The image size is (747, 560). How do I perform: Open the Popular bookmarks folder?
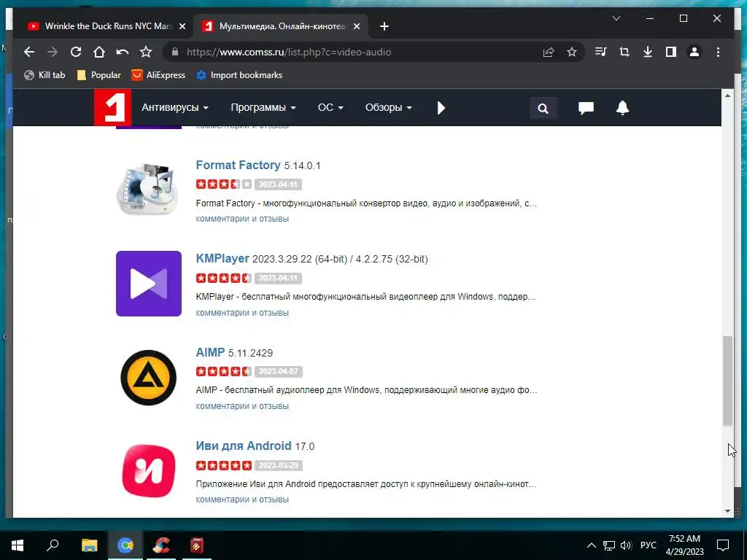pyautogui.click(x=99, y=75)
